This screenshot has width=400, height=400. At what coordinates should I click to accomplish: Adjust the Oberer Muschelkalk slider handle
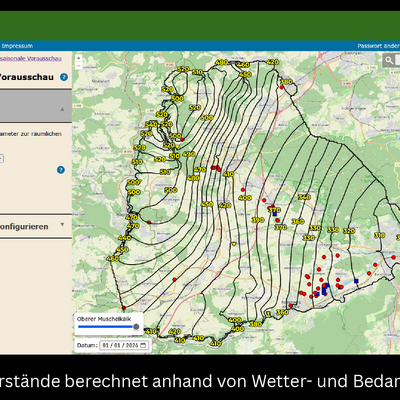pyautogui.click(x=136, y=327)
